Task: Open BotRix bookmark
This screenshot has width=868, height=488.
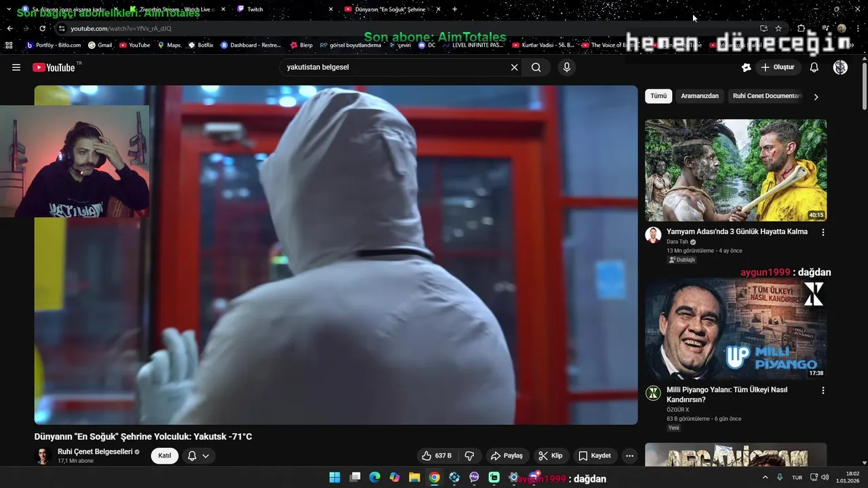Action: pos(201,45)
